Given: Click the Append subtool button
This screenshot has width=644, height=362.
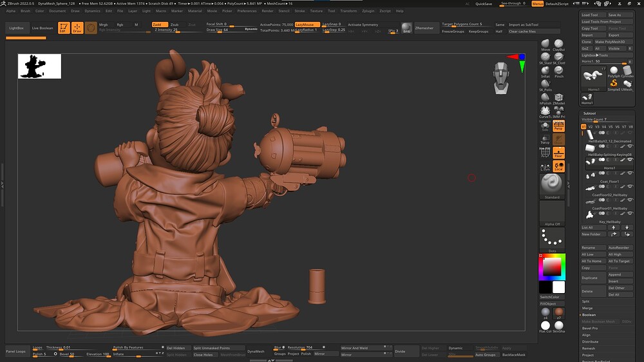Looking at the screenshot, I should point(620,274).
